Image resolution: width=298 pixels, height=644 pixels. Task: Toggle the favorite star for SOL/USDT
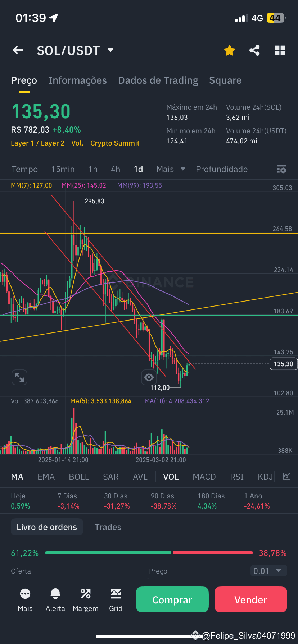[x=229, y=50]
